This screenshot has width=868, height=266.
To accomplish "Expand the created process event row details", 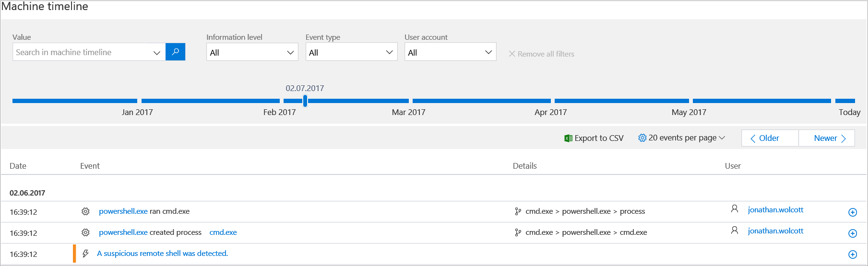I will coord(852,233).
